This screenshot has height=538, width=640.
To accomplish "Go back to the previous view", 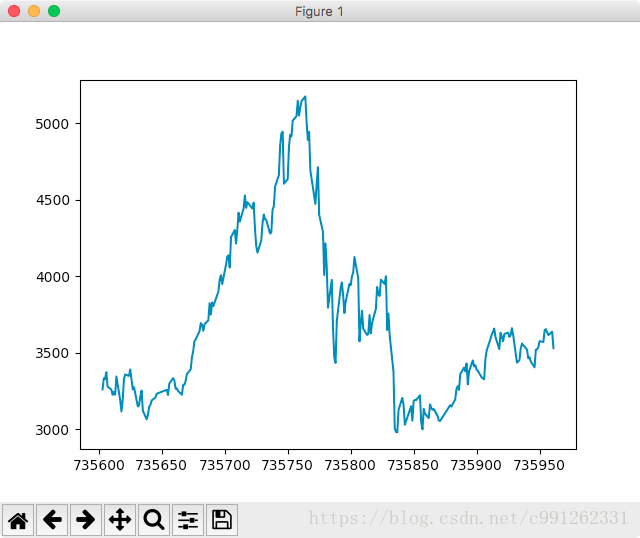I will pyautogui.click(x=52, y=520).
